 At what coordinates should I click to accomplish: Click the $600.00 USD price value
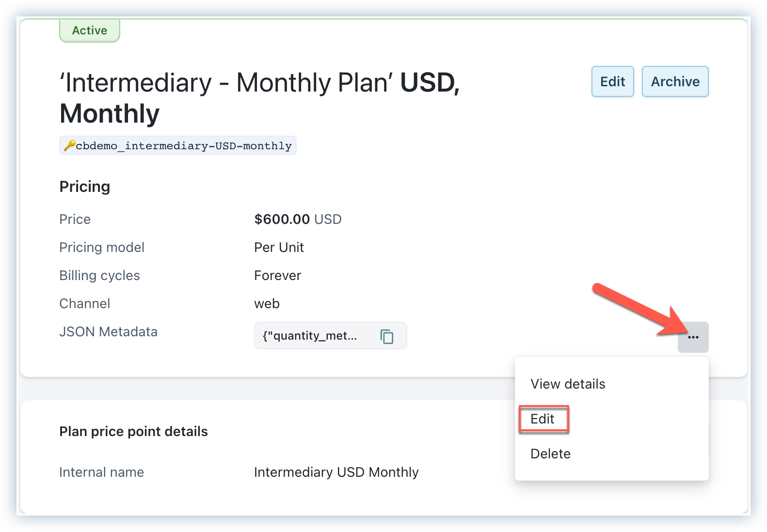pos(298,219)
